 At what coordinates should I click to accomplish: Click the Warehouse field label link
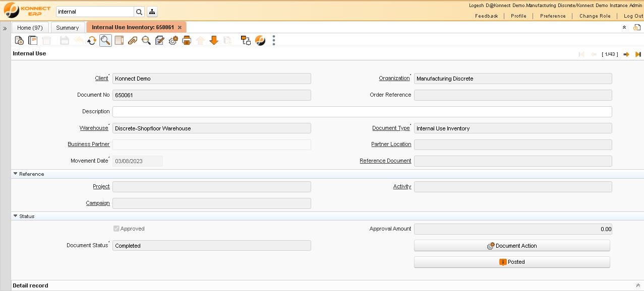[x=94, y=128]
